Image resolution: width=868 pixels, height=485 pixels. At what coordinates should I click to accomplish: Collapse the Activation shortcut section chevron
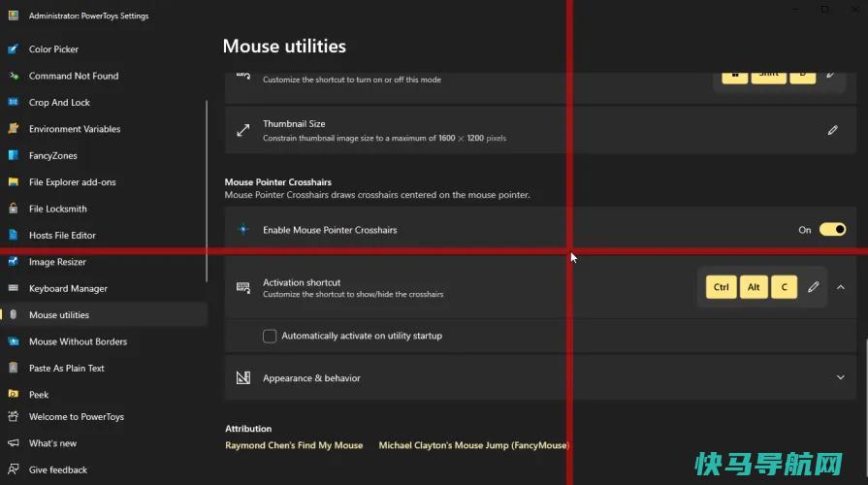[841, 287]
